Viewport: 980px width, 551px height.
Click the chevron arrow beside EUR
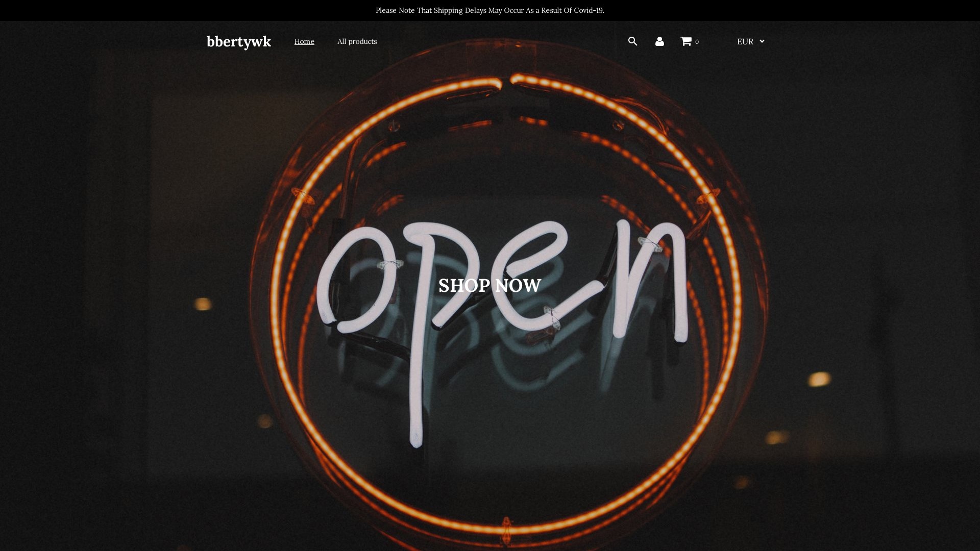[762, 41]
